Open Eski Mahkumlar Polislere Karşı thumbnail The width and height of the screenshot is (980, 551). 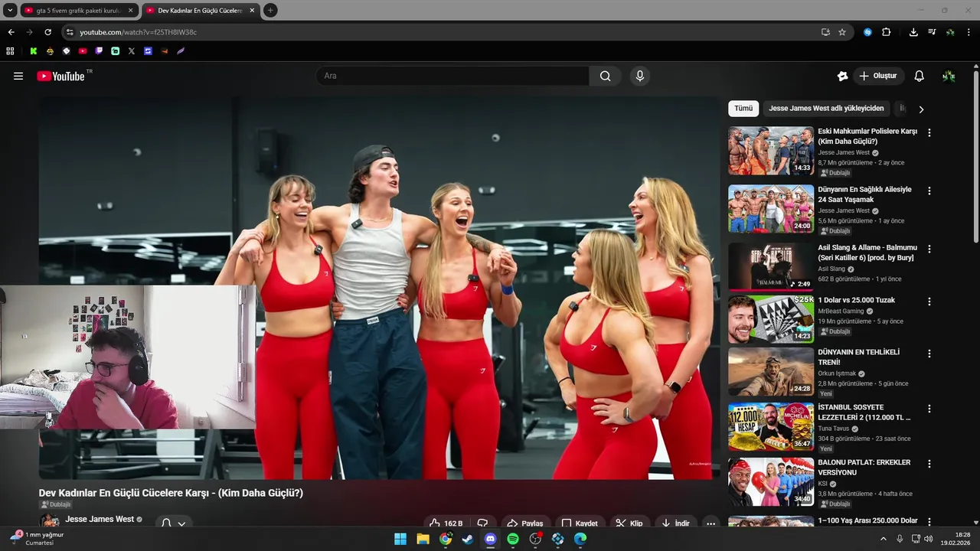pyautogui.click(x=771, y=151)
